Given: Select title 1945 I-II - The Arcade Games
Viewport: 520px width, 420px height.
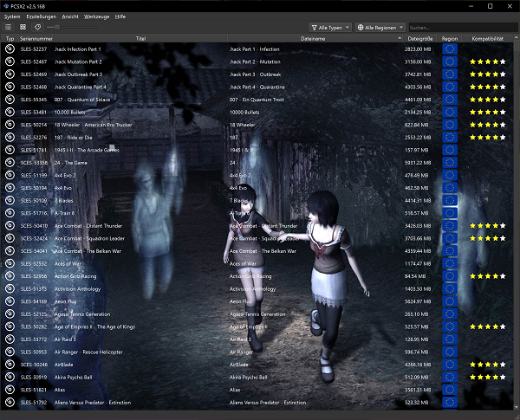Looking at the screenshot, I should tap(87, 150).
